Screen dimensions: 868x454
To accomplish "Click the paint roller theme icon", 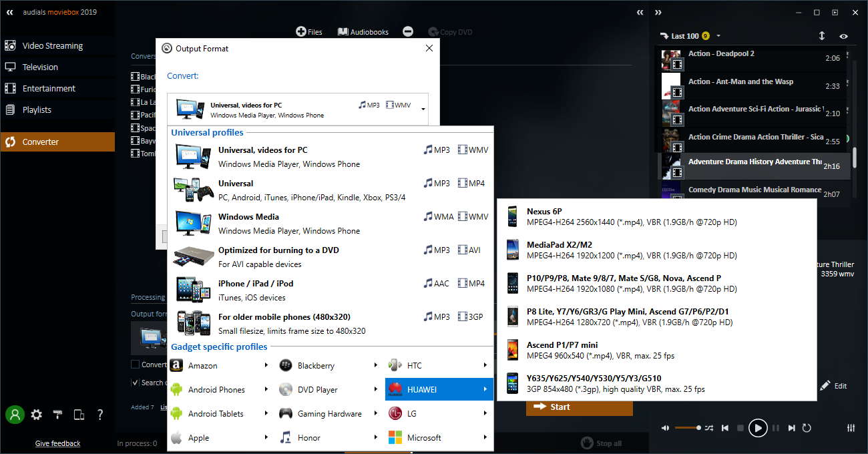I will [x=57, y=415].
